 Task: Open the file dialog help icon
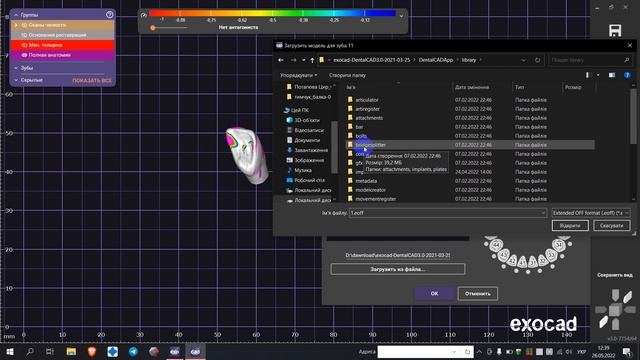click(x=627, y=75)
